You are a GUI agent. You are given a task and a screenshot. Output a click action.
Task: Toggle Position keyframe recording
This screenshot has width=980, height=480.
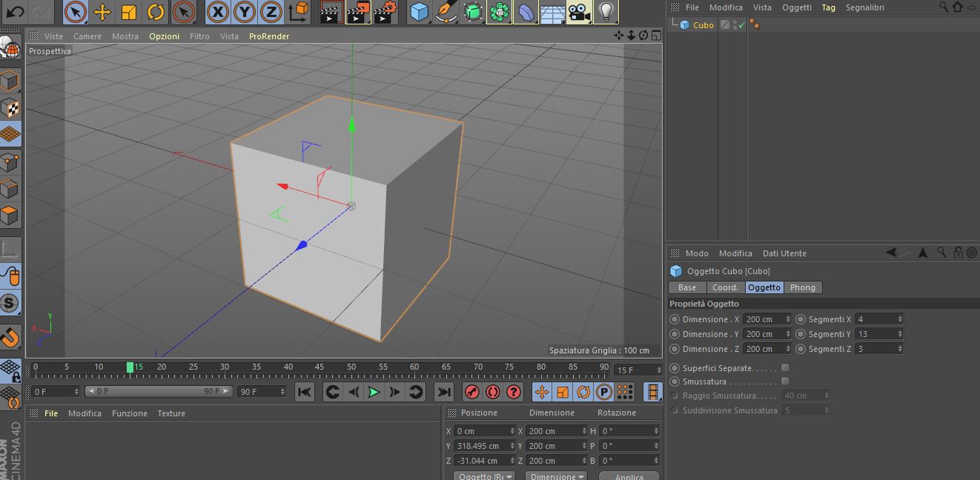pyautogui.click(x=542, y=392)
